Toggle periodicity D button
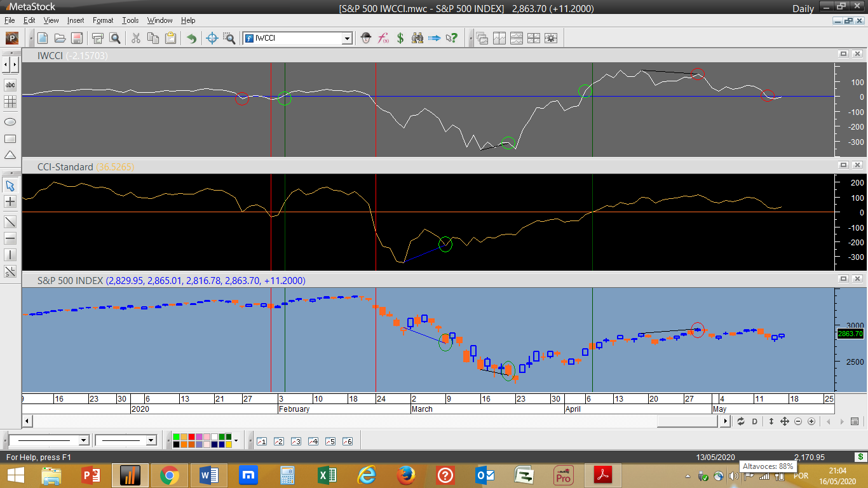This screenshot has height=488, width=868. coord(755,421)
